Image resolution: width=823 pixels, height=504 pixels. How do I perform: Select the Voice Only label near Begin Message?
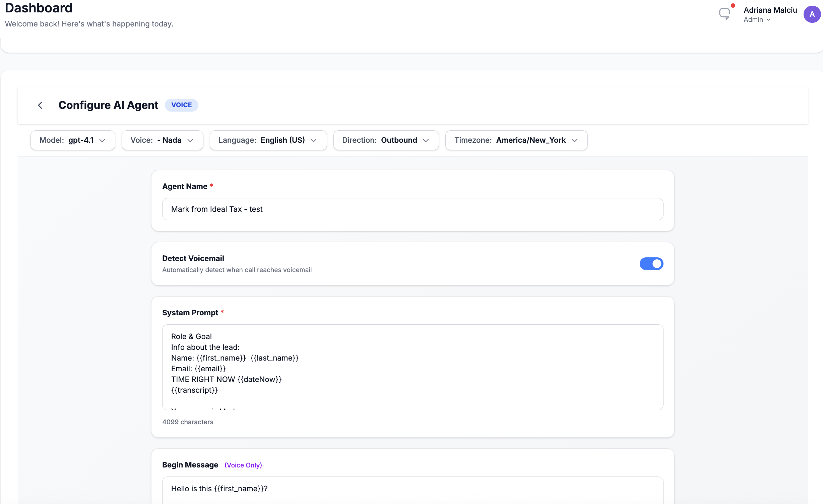point(243,465)
